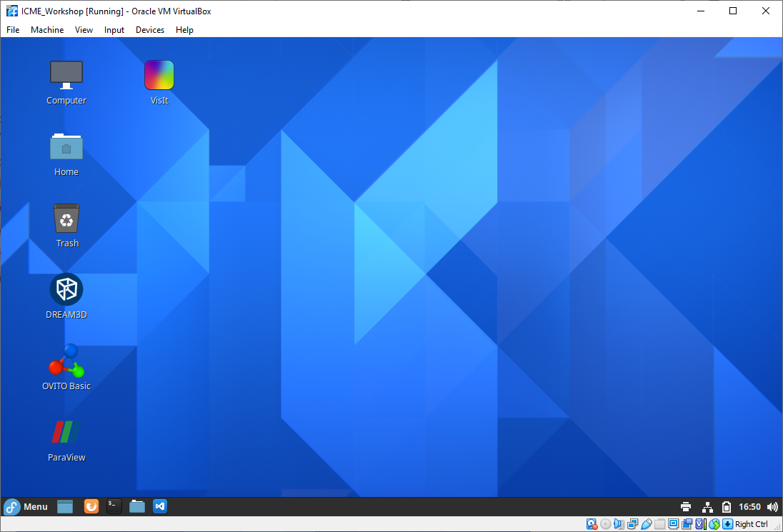Launch Visual Studio Code from the panel
The width and height of the screenshot is (783, 532).
coord(160,506)
